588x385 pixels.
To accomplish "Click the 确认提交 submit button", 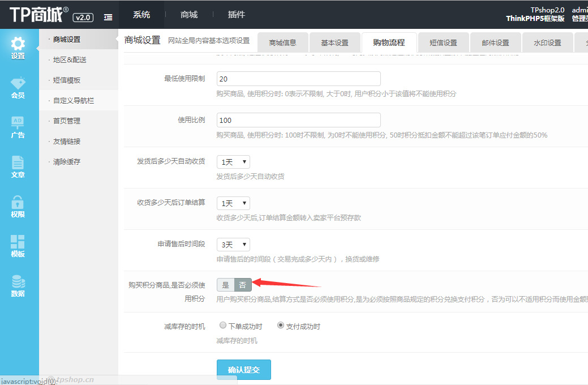I will tap(243, 370).
